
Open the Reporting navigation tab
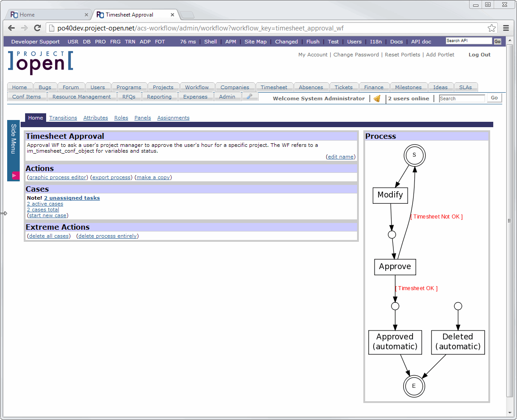[x=159, y=97]
